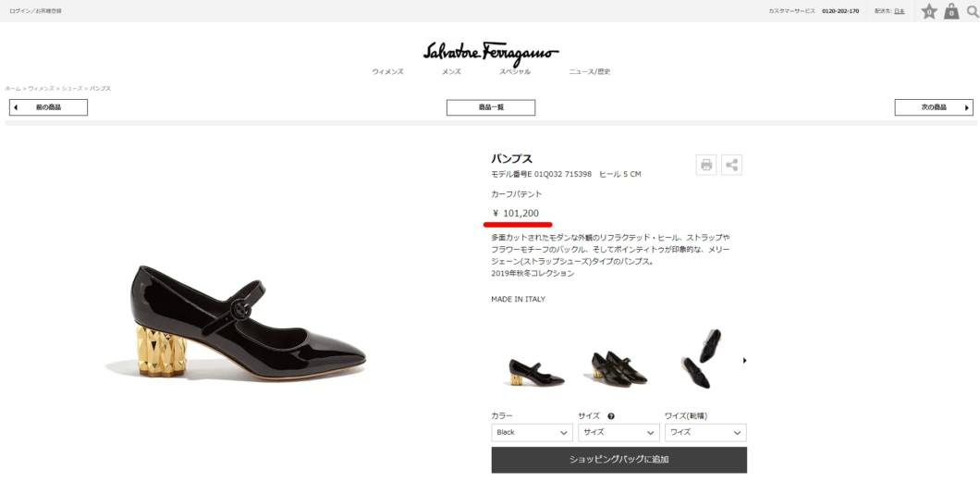The width and height of the screenshot is (980, 482).
Task: View the 商品一覧 product list
Action: (491, 107)
